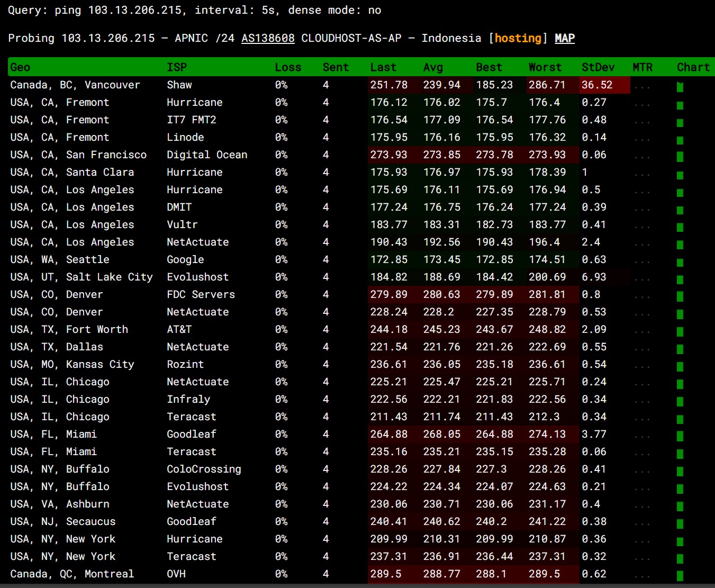Select the 'USA, MO, Kansas City' geo cell
Screen dimensions: 715x588
(72, 365)
